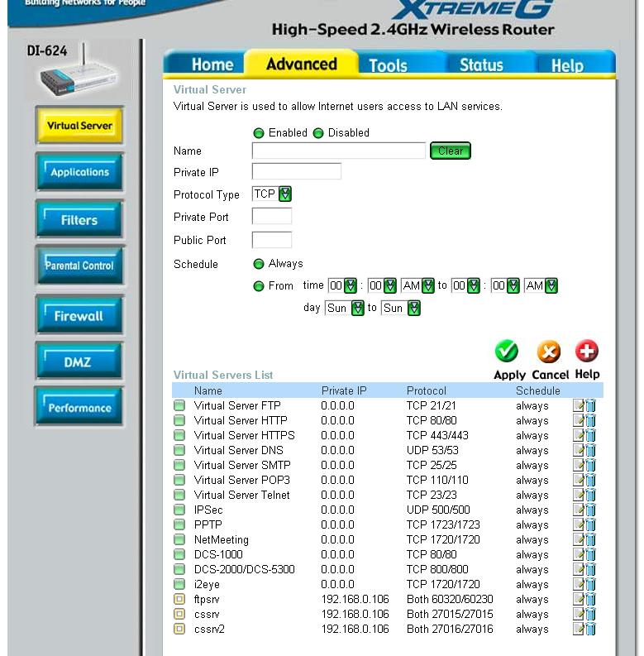The height and width of the screenshot is (656, 644).
Task: Edit the Virtual Server HTTP entry
Action: pos(579,420)
